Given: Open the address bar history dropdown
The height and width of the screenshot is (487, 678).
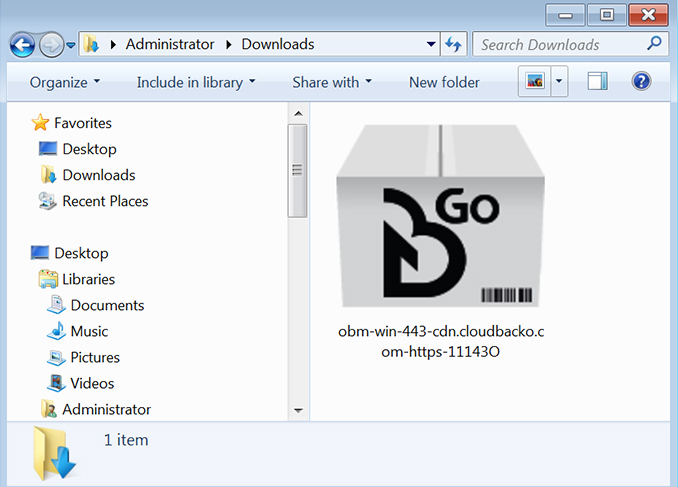Looking at the screenshot, I should [431, 44].
